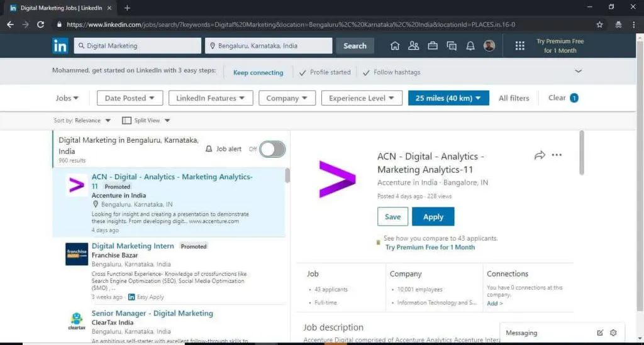
Task: Reload the page
Action: click(x=40, y=25)
